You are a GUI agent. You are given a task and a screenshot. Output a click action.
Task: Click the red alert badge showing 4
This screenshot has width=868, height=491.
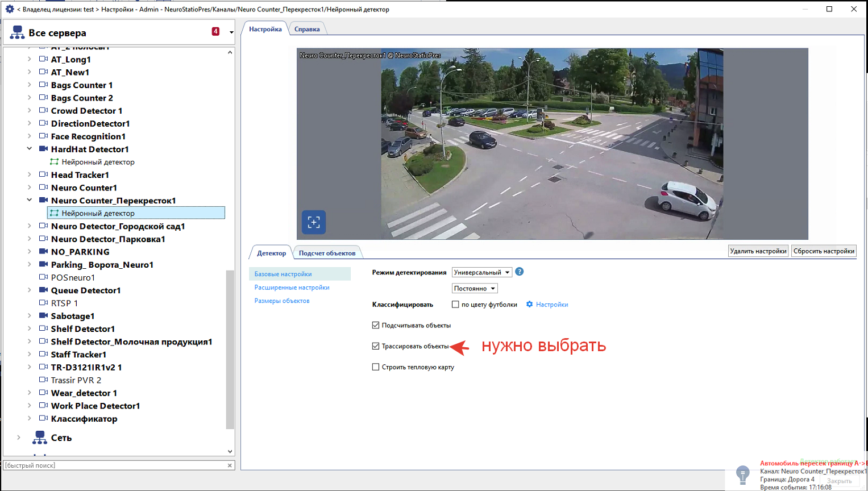215,32
